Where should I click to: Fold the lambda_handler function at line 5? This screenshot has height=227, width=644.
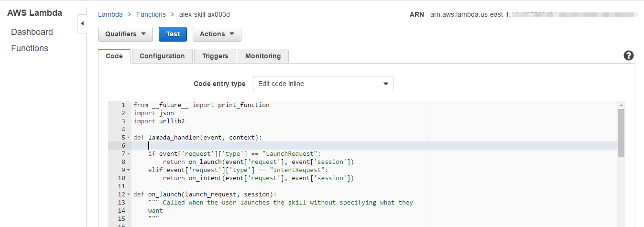129,138
